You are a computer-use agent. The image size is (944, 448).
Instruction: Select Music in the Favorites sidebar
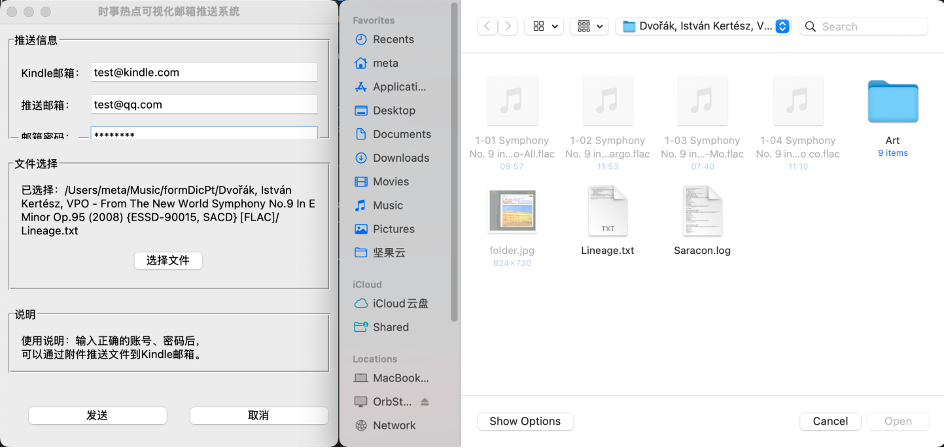coord(388,205)
